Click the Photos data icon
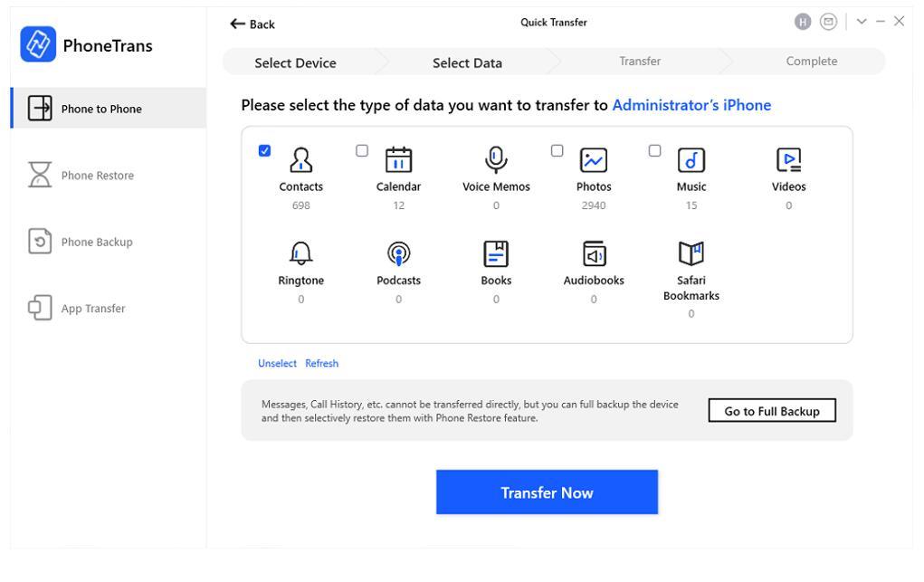Screen dimensions: 924x582 pyautogui.click(x=594, y=160)
